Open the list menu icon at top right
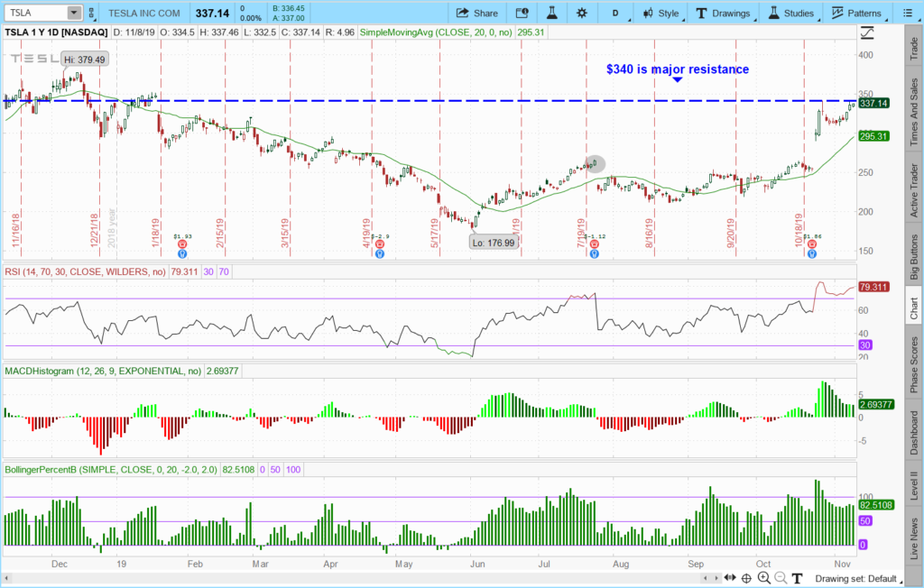The image size is (924, 588). [908, 13]
